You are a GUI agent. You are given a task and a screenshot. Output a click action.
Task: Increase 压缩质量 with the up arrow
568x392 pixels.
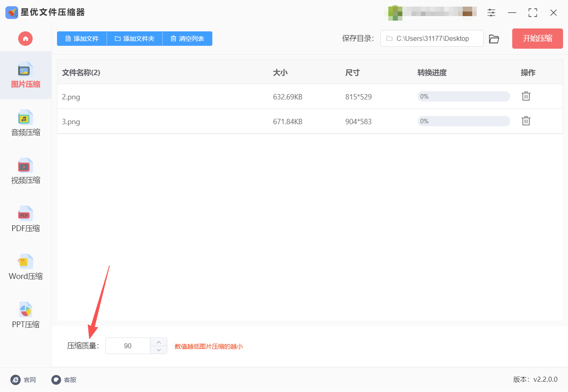[x=158, y=341]
